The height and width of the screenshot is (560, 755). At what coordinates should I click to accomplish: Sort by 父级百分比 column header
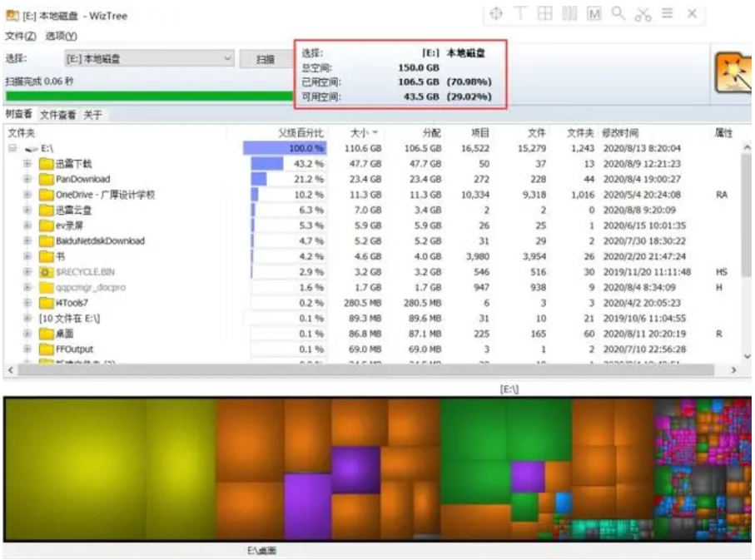tap(301, 133)
